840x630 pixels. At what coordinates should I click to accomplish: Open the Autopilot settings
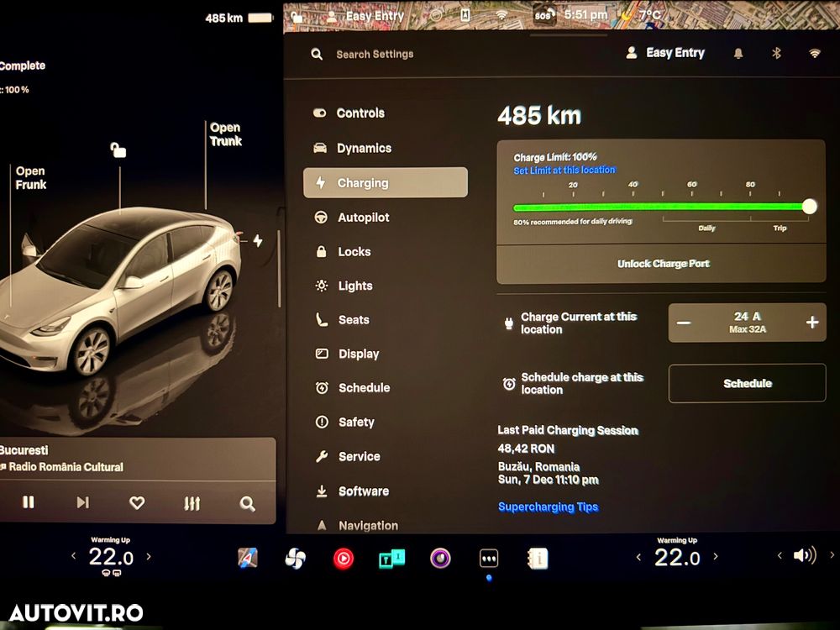tap(352, 218)
